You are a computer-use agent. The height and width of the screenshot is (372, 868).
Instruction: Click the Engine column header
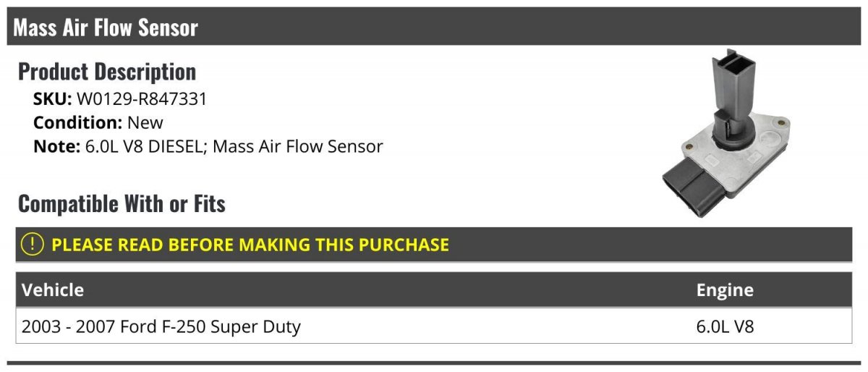tap(725, 290)
